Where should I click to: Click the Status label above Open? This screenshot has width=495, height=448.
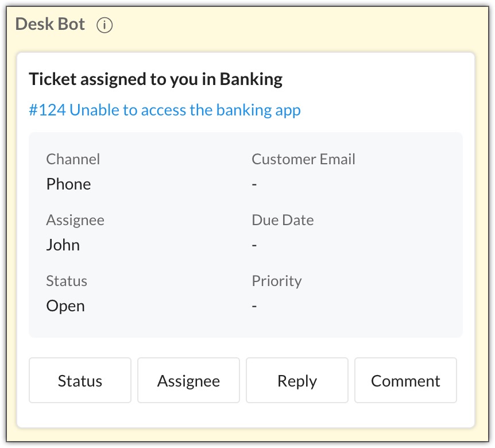[67, 281]
